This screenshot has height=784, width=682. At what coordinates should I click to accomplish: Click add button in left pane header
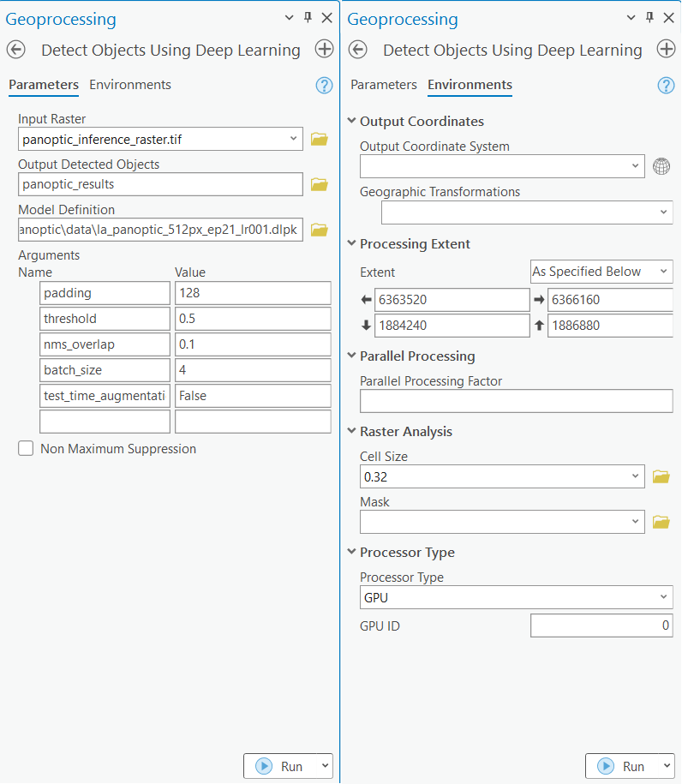324,50
